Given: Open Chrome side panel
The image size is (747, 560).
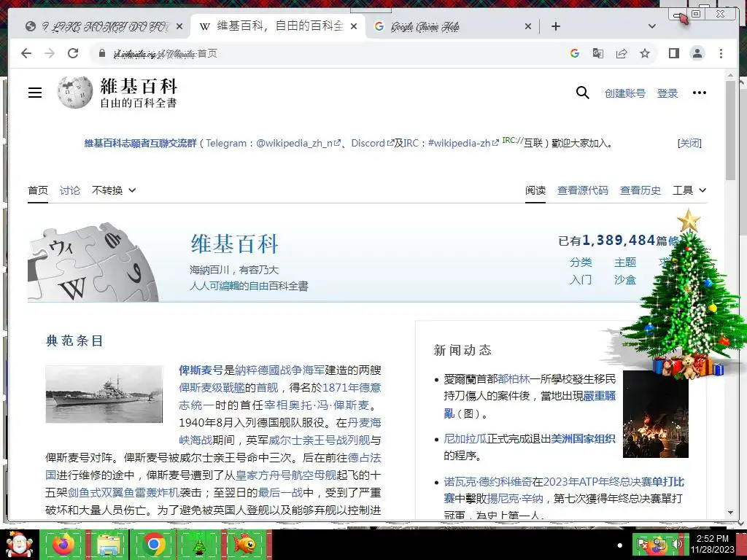Looking at the screenshot, I should pyautogui.click(x=673, y=53).
